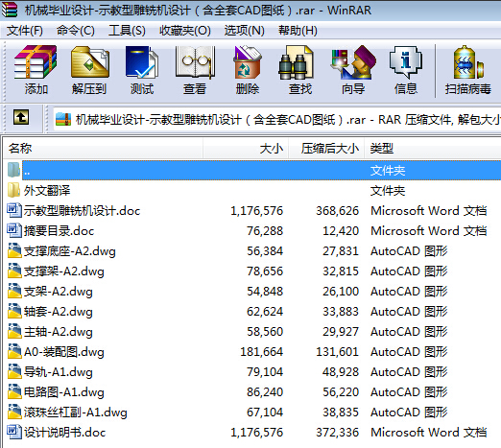The image size is (501, 448).
Task: Click the up-one-level arrow button
Action: [21, 117]
